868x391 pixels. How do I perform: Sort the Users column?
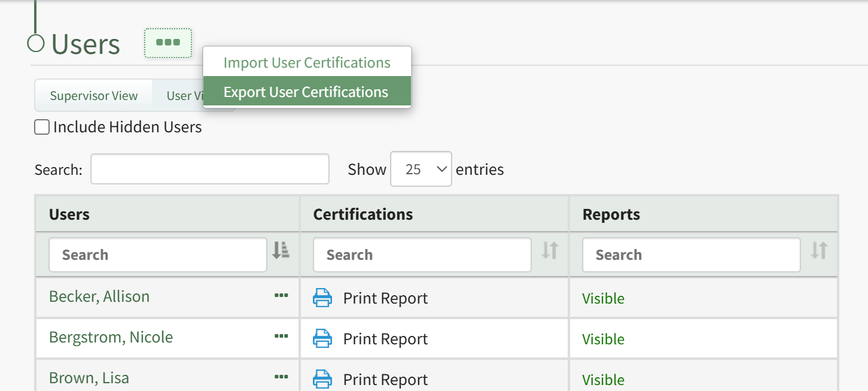pyautogui.click(x=281, y=250)
